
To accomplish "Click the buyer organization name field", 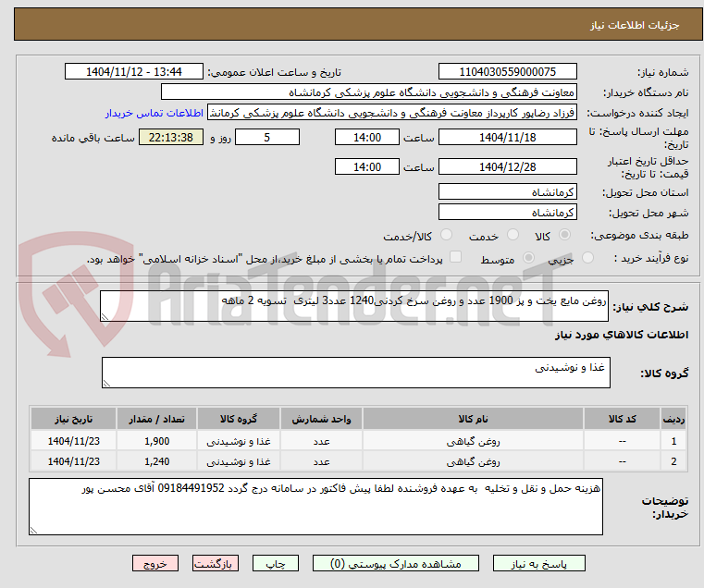I will pyautogui.click(x=368, y=92).
